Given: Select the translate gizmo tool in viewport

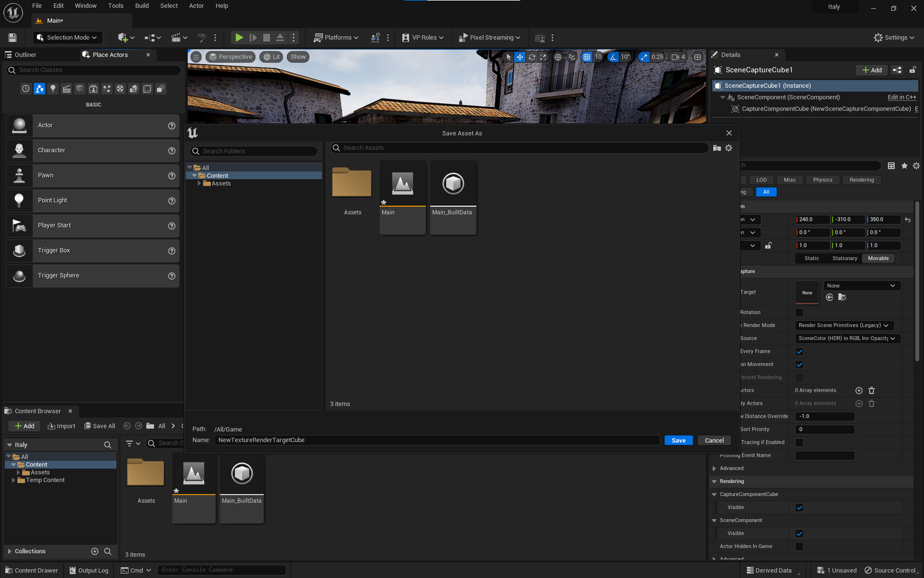Looking at the screenshot, I should 520,57.
